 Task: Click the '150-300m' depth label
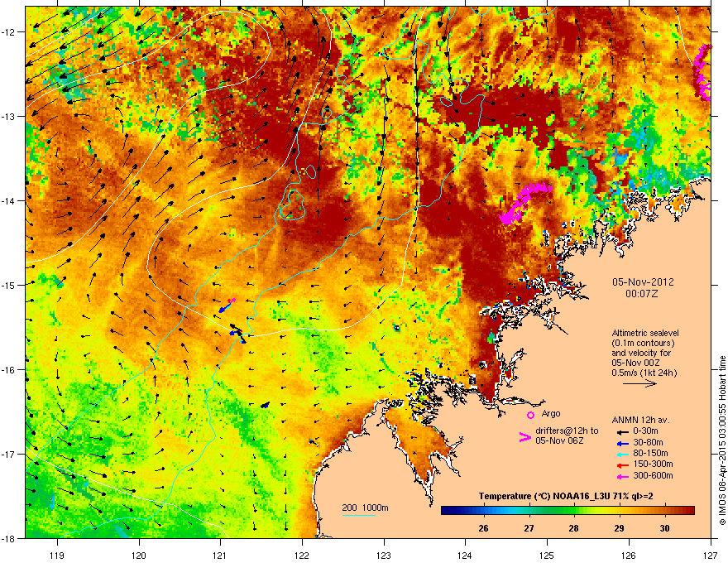click(653, 464)
